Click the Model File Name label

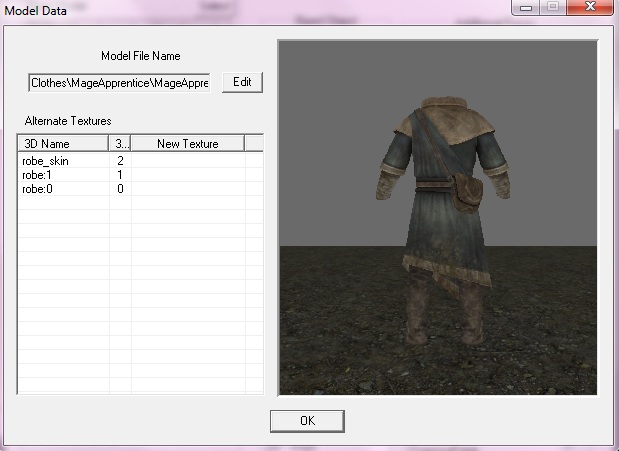point(141,56)
